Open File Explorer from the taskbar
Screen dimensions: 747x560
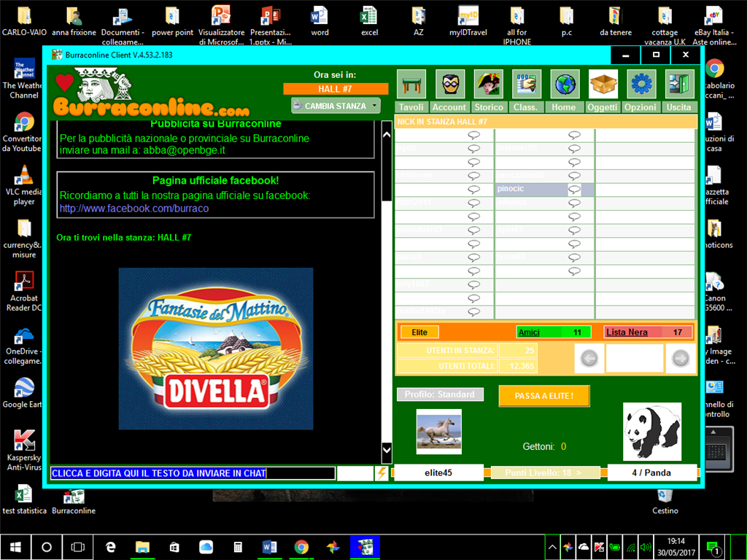[142, 547]
